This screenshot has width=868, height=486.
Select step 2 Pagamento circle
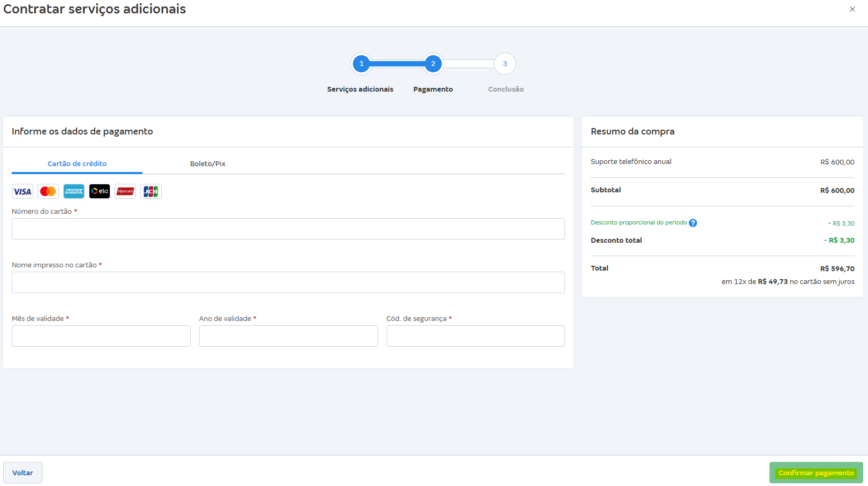[x=433, y=64]
